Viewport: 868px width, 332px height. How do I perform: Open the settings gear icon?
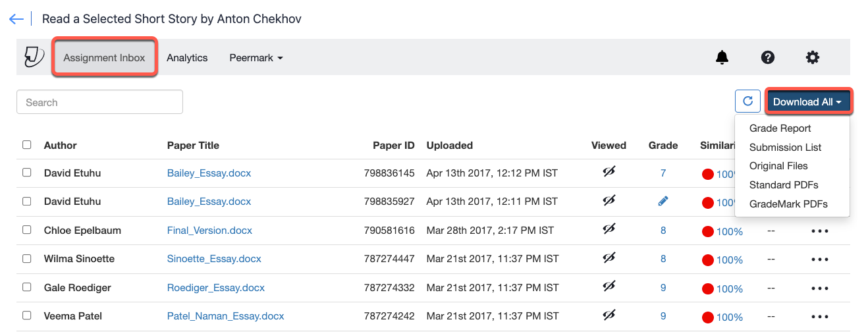coord(813,58)
